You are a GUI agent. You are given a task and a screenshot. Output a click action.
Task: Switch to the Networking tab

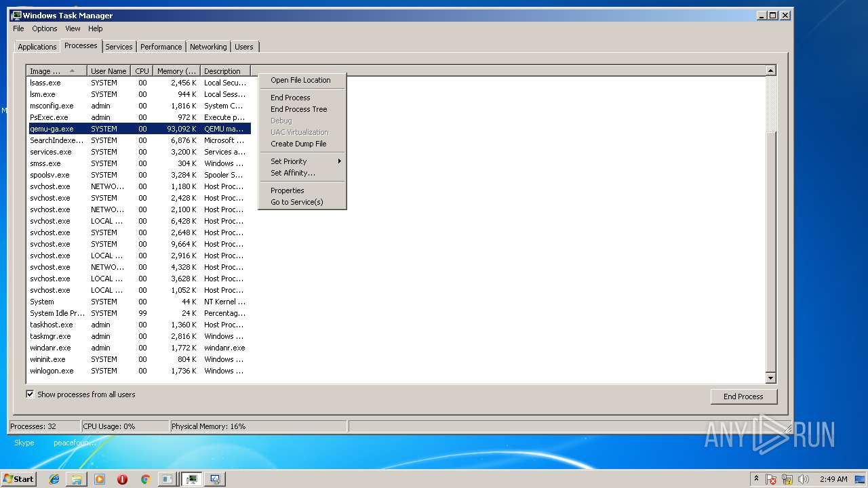point(208,47)
